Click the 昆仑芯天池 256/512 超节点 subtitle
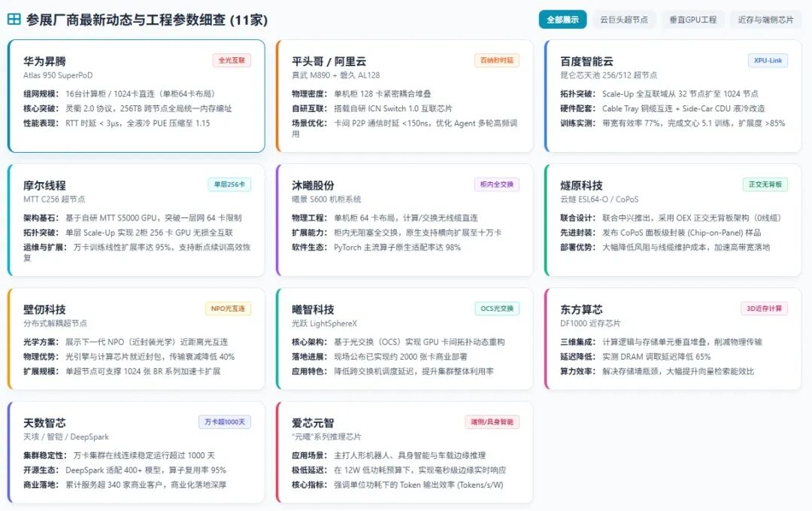Screen dimensions: 812x511 (608, 75)
